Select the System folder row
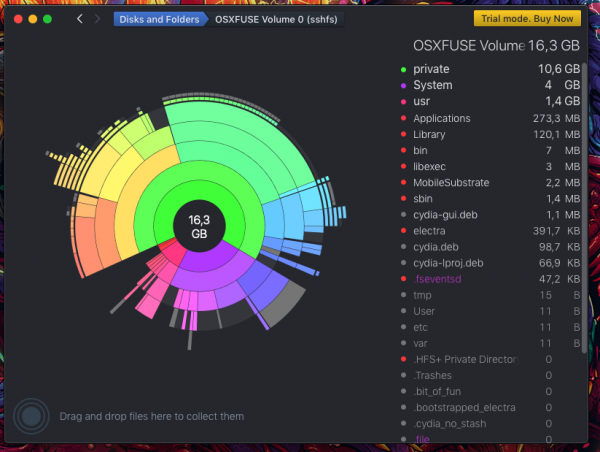600x452 pixels. [490, 85]
